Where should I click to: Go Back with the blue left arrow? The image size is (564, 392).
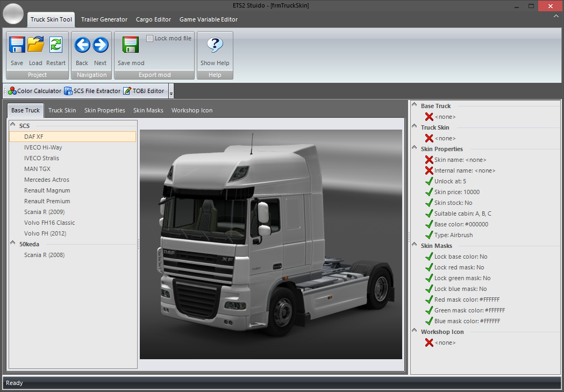point(82,45)
